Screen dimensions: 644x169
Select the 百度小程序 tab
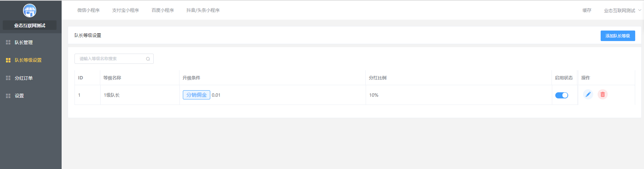163,10
